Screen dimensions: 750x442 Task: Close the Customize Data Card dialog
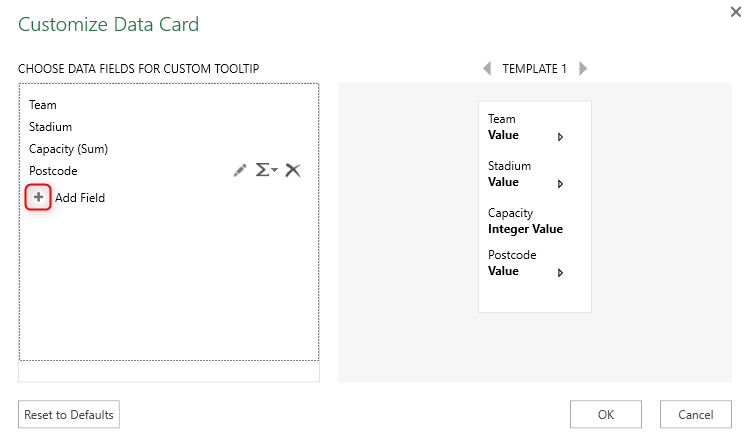pos(736,12)
